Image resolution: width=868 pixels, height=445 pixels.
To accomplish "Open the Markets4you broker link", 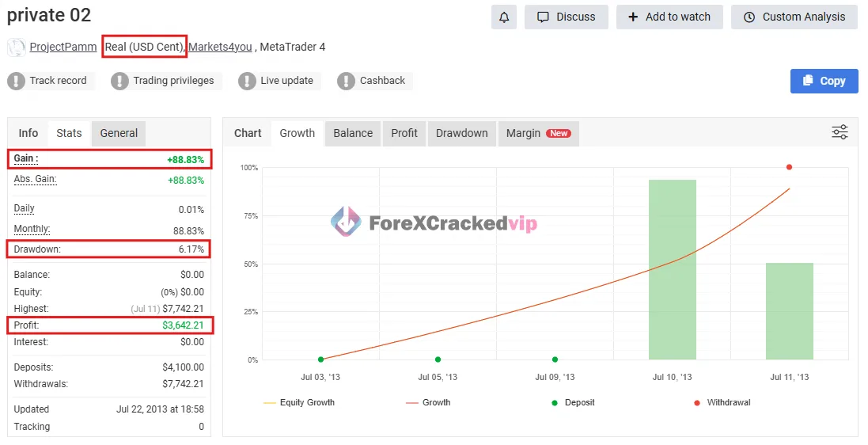I will 220,47.
